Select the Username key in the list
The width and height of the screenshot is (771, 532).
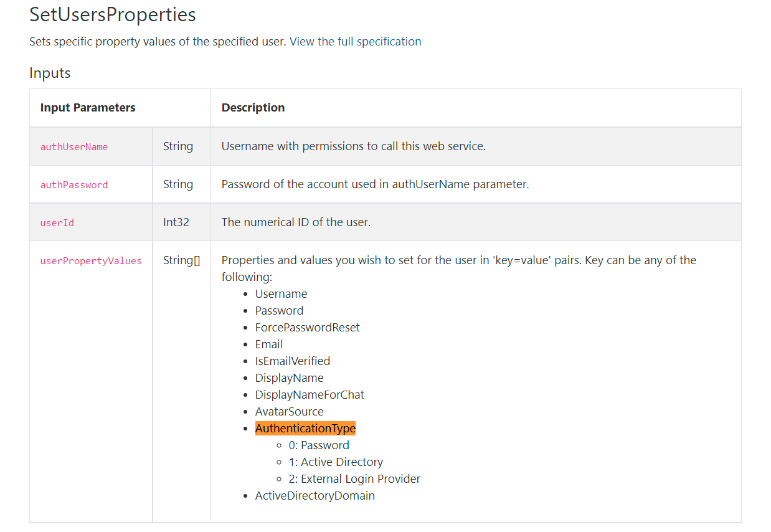click(281, 294)
